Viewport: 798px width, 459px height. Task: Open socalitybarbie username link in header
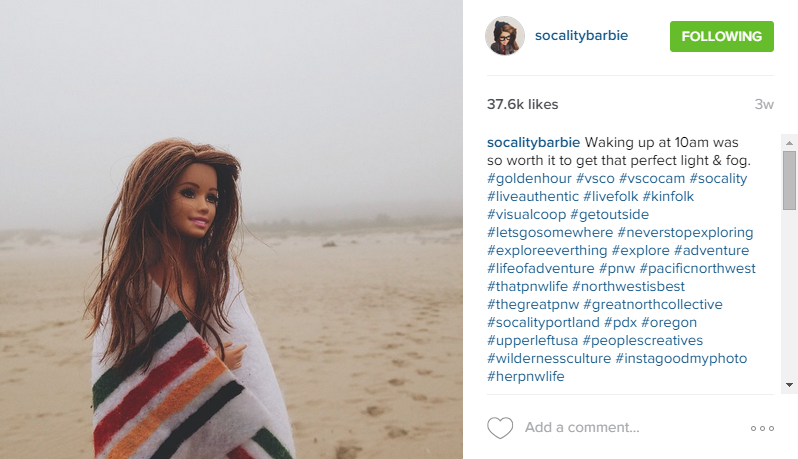(x=581, y=36)
